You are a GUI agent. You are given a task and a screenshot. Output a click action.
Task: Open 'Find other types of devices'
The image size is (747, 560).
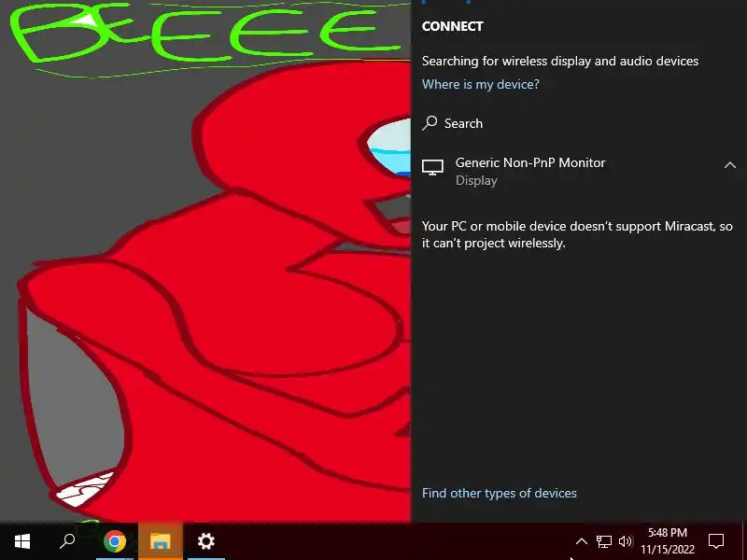(x=500, y=493)
